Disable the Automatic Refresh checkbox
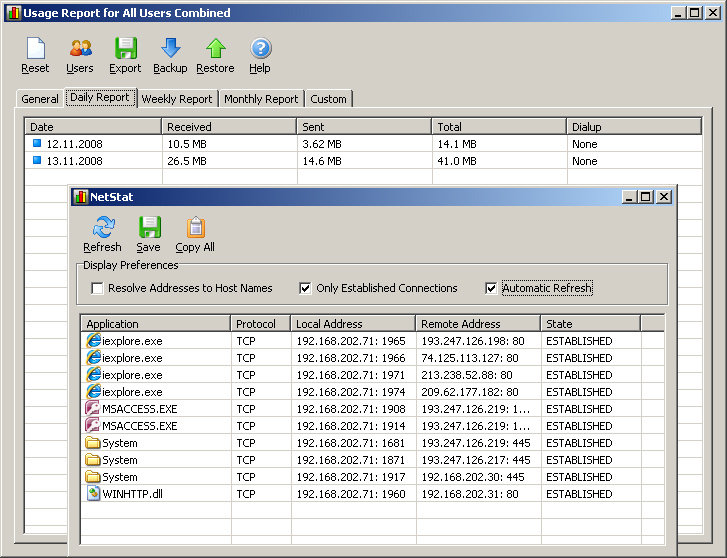 [491, 289]
